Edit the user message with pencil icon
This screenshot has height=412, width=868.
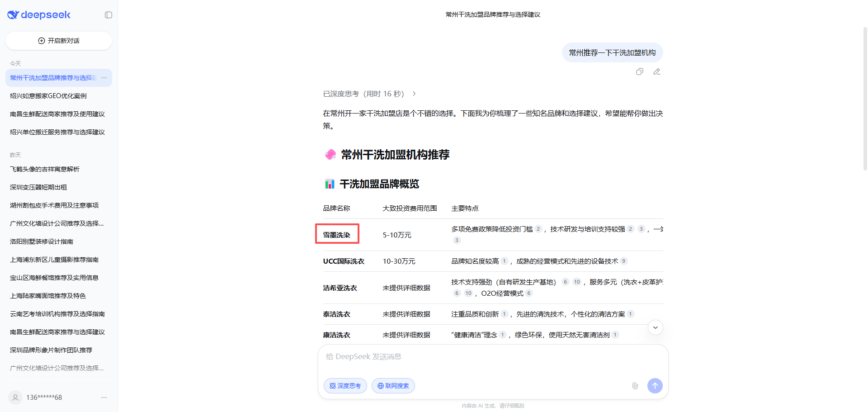click(657, 71)
